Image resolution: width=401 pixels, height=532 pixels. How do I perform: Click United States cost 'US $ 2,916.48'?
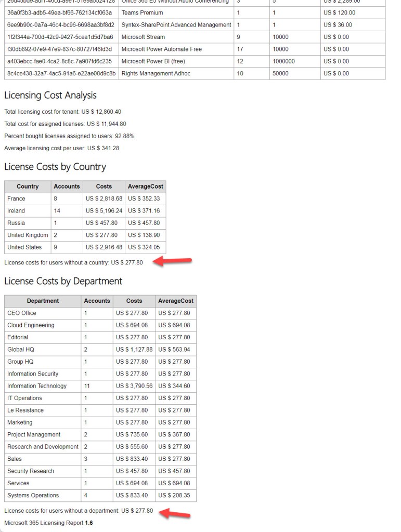[x=104, y=247]
